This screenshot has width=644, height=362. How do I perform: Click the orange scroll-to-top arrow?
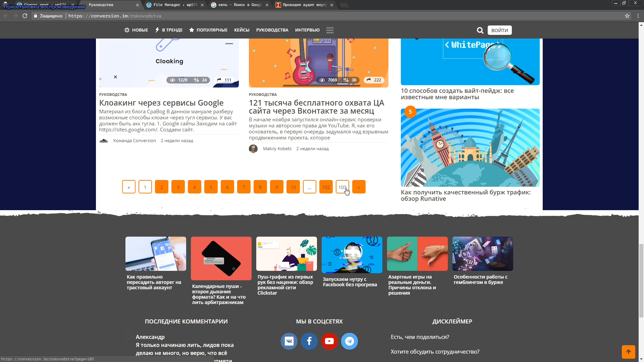pyautogui.click(x=628, y=352)
